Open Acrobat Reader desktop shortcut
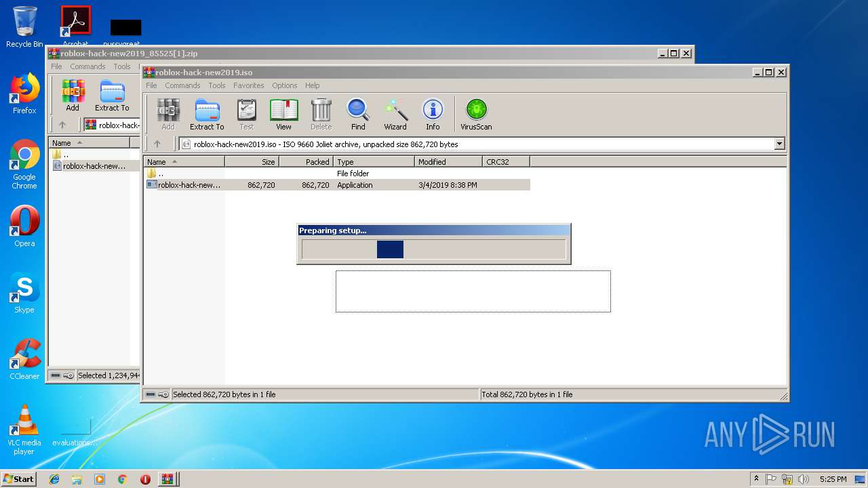This screenshot has height=488, width=868. coord(75,26)
